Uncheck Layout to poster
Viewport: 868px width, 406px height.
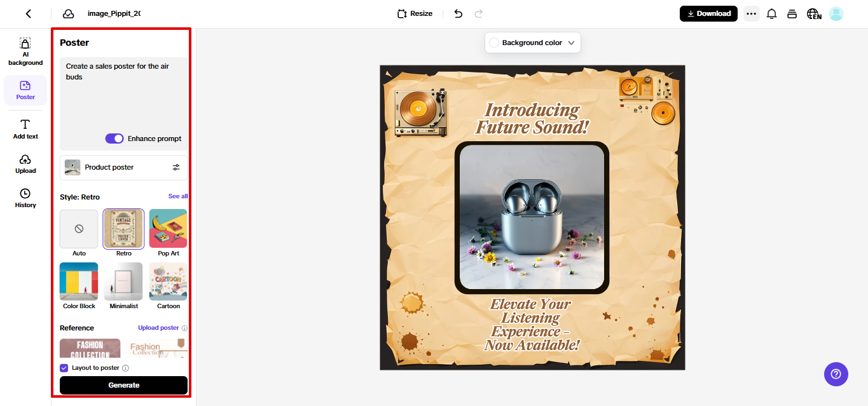[64, 367]
